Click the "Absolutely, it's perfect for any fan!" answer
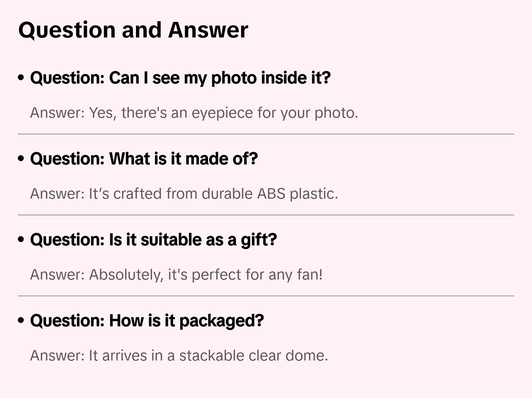 click(176, 275)
